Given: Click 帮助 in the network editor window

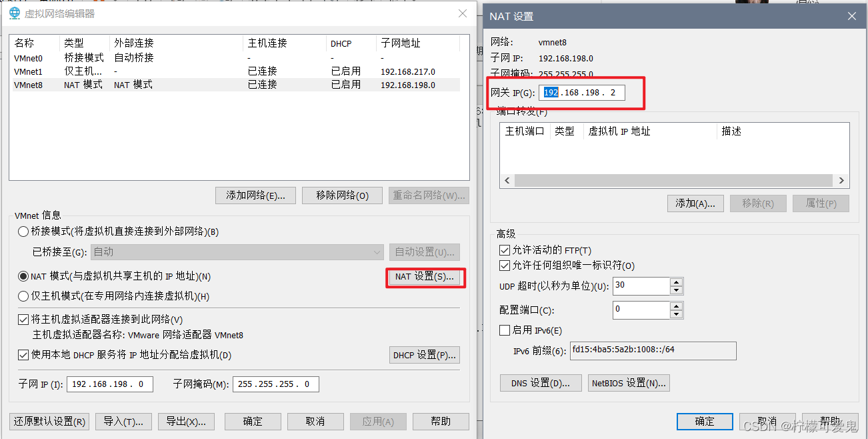Looking at the screenshot, I should pyautogui.click(x=441, y=421).
